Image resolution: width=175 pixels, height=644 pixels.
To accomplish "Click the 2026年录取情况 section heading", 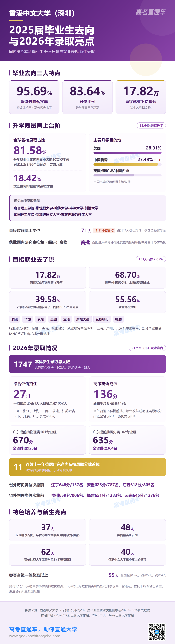I will pyautogui.click(x=35, y=348).
